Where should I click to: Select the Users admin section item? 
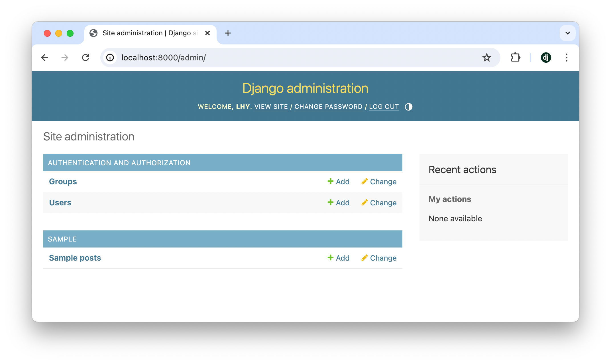click(60, 203)
